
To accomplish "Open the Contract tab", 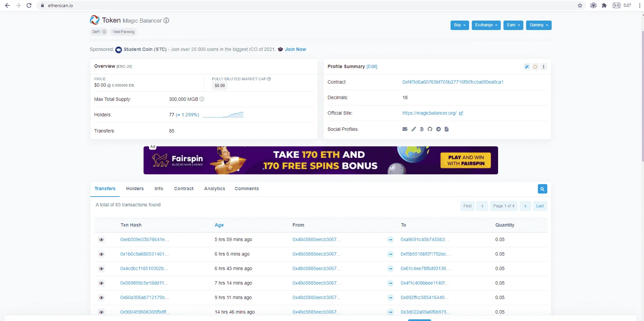I will 184,189.
